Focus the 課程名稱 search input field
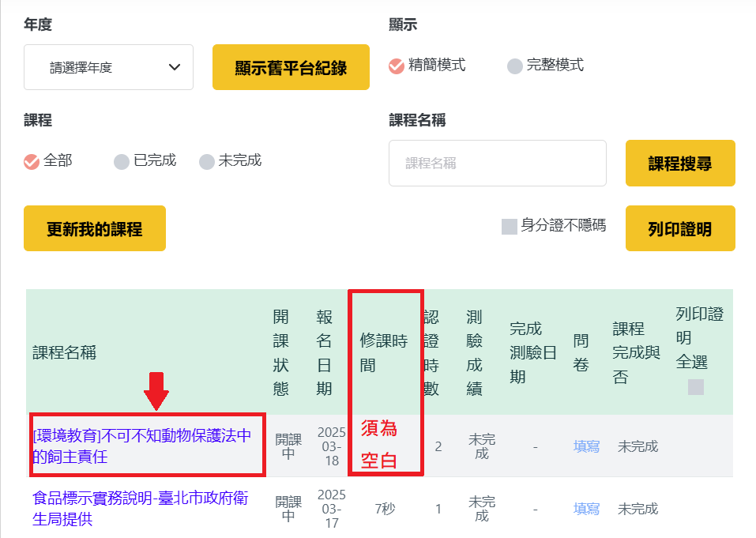This screenshot has width=756, height=538. [x=498, y=163]
